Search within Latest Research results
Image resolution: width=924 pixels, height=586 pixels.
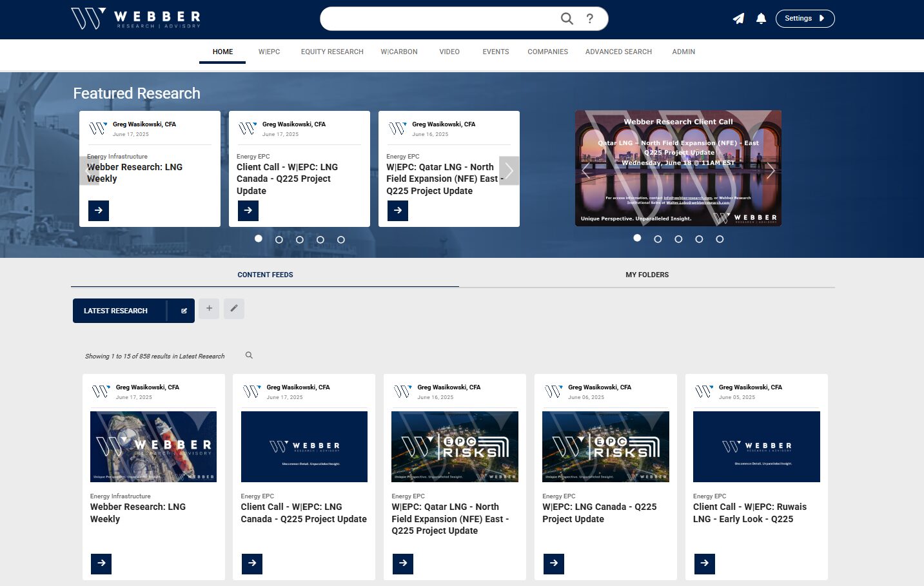[249, 355]
